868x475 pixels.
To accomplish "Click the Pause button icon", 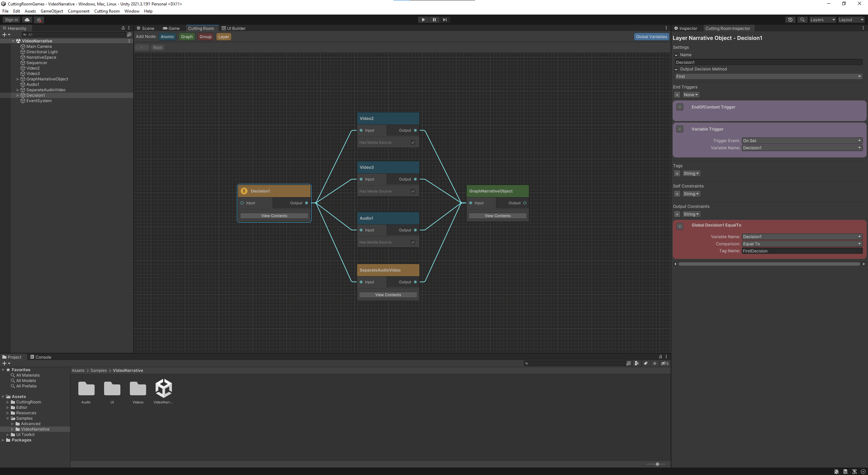I will 434,20.
